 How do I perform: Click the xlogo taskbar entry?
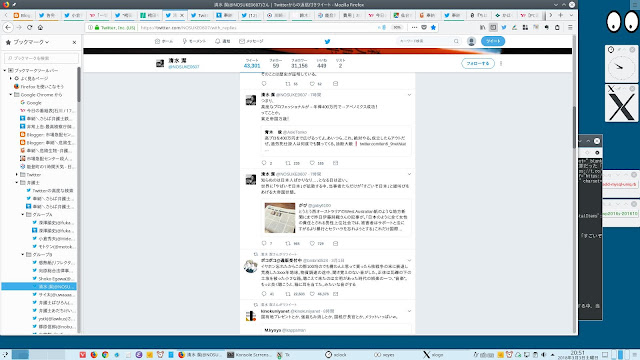pyautogui.click(x=433, y=355)
